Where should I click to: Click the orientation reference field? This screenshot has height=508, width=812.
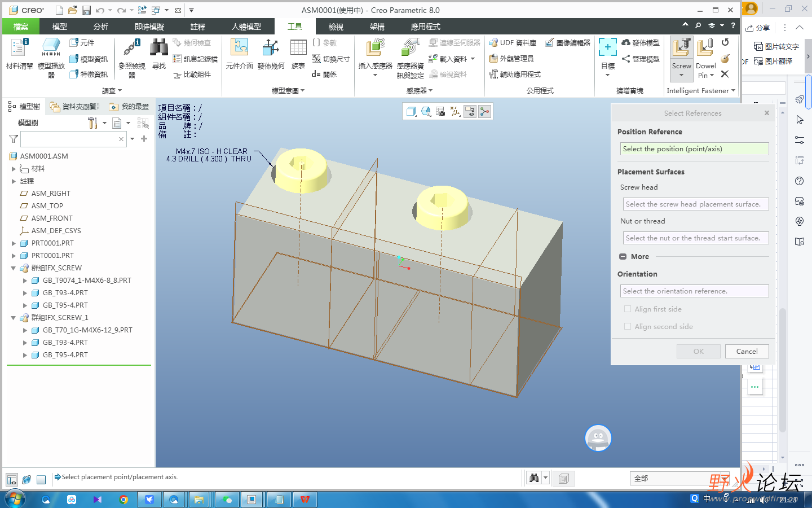point(695,291)
